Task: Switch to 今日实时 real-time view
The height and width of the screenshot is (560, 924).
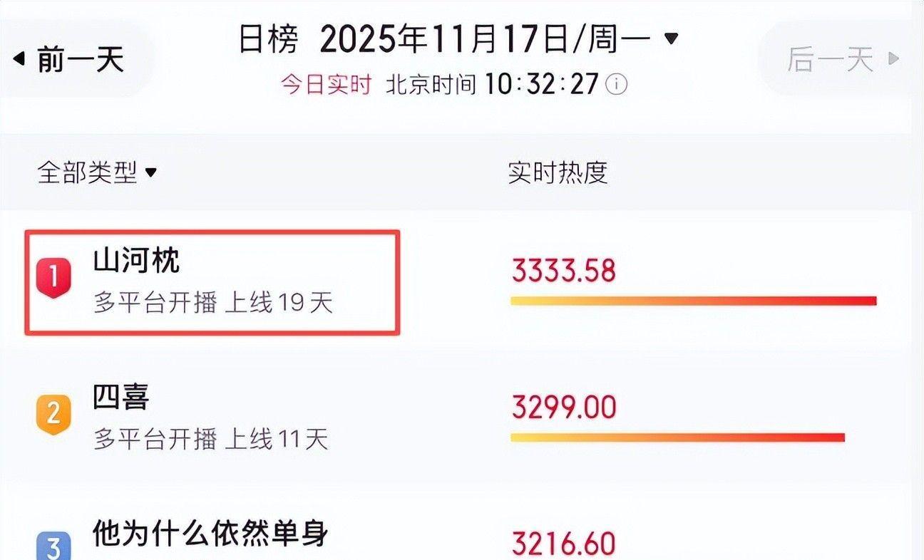Action: pyautogui.click(x=325, y=83)
